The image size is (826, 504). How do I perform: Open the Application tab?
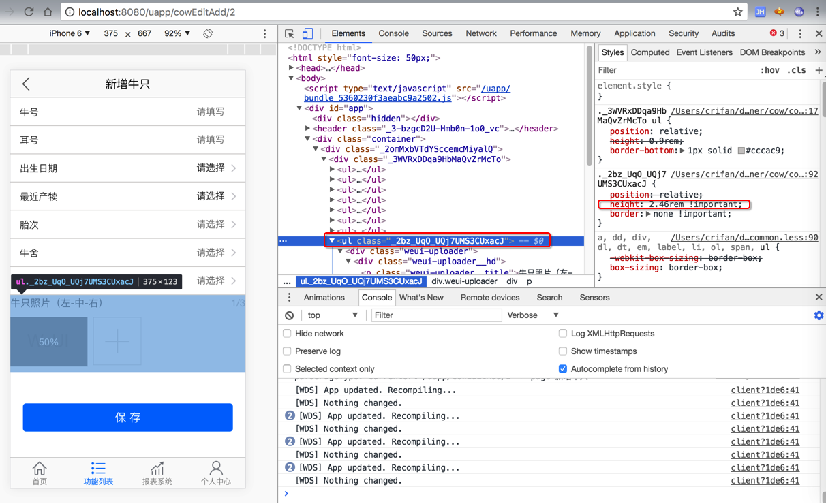634,33
